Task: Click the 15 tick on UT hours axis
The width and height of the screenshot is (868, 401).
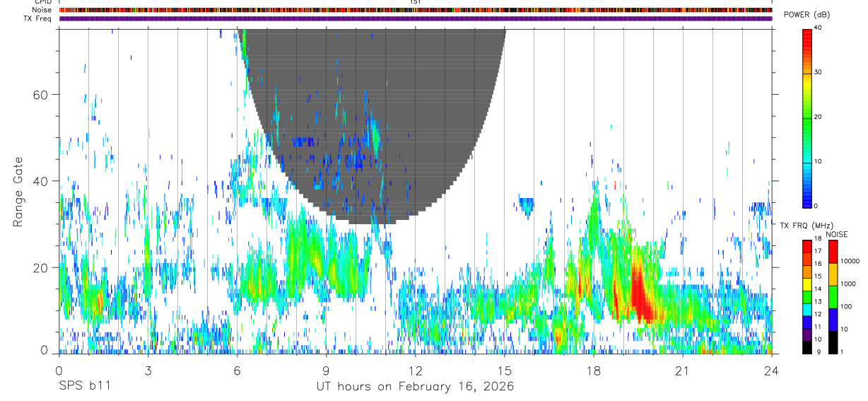Action: point(505,370)
